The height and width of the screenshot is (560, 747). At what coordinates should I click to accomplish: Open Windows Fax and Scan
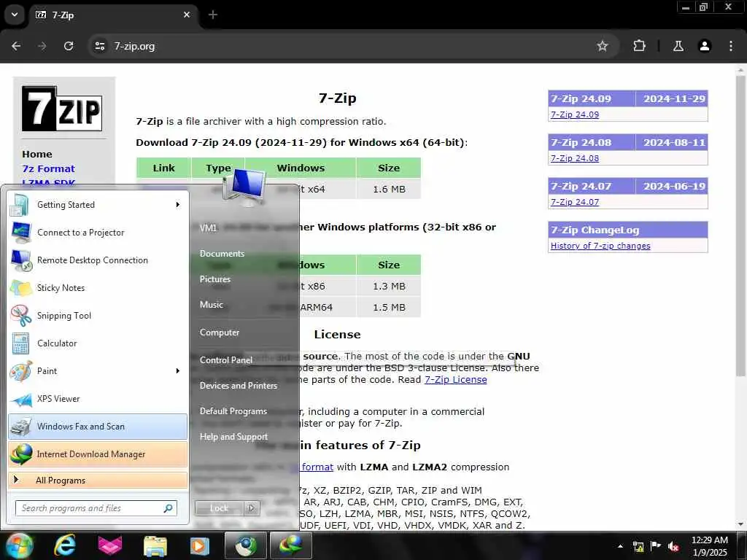(98, 426)
